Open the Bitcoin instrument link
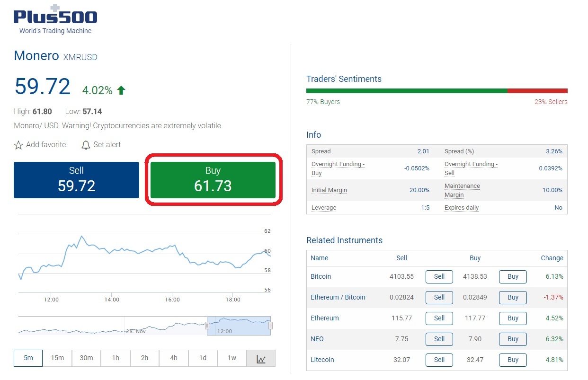This screenshot has height=380, width=588. [x=321, y=276]
